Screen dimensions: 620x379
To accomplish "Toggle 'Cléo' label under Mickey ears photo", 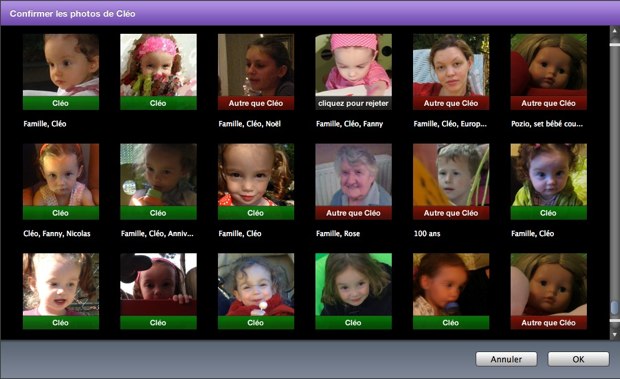I will (x=158, y=322).
